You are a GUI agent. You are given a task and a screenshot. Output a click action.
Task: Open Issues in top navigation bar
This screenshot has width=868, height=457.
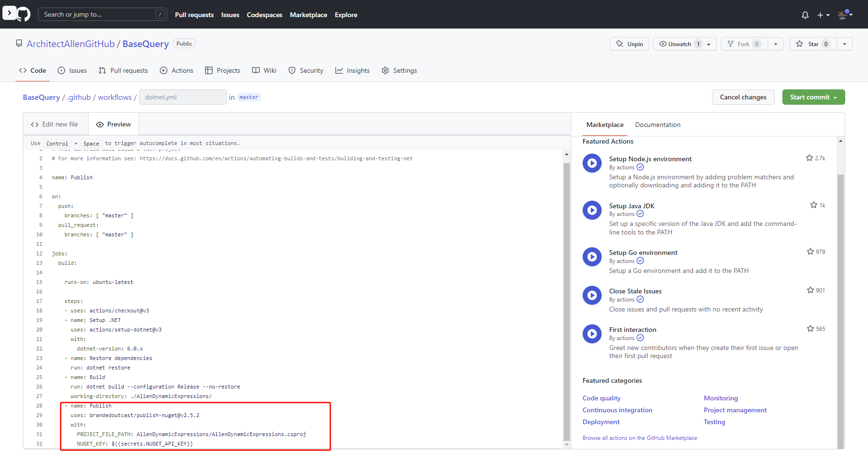pos(230,15)
